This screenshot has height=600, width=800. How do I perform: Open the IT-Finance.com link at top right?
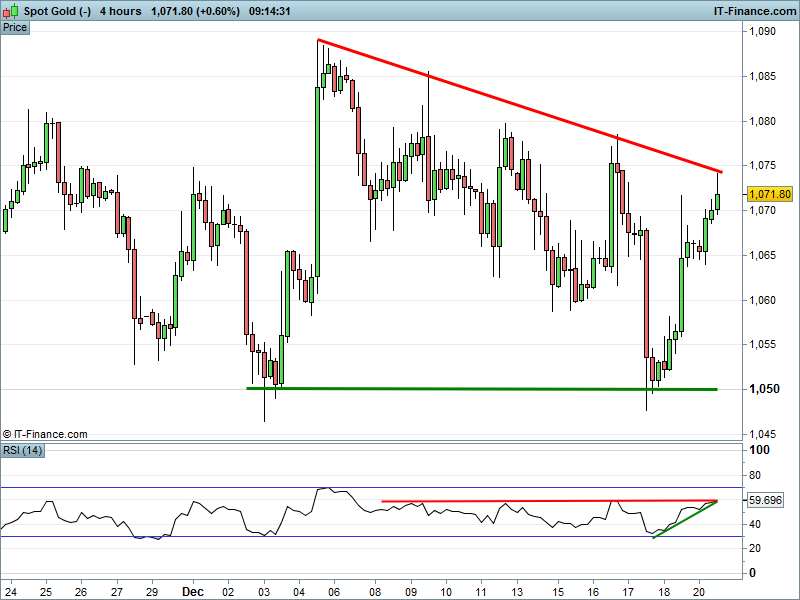[x=753, y=11]
